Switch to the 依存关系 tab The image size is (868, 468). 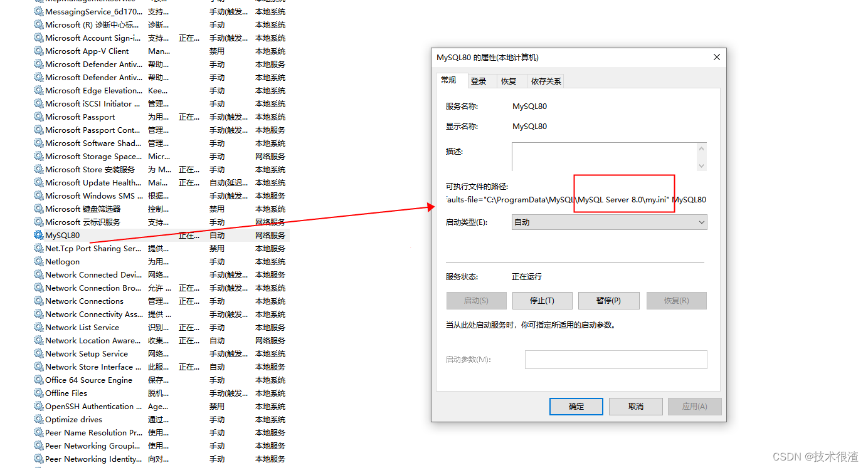tap(546, 81)
